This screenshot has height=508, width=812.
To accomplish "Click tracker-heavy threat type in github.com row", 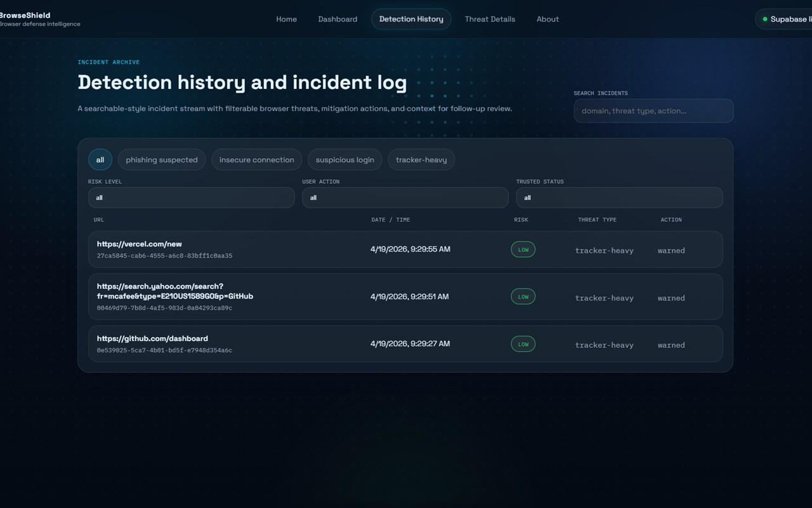I will pyautogui.click(x=605, y=345).
